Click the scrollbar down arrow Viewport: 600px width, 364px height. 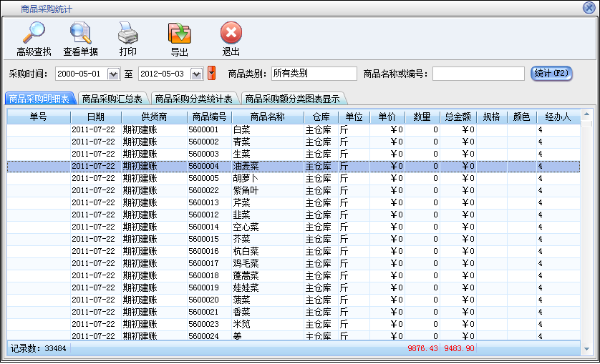tap(586, 348)
